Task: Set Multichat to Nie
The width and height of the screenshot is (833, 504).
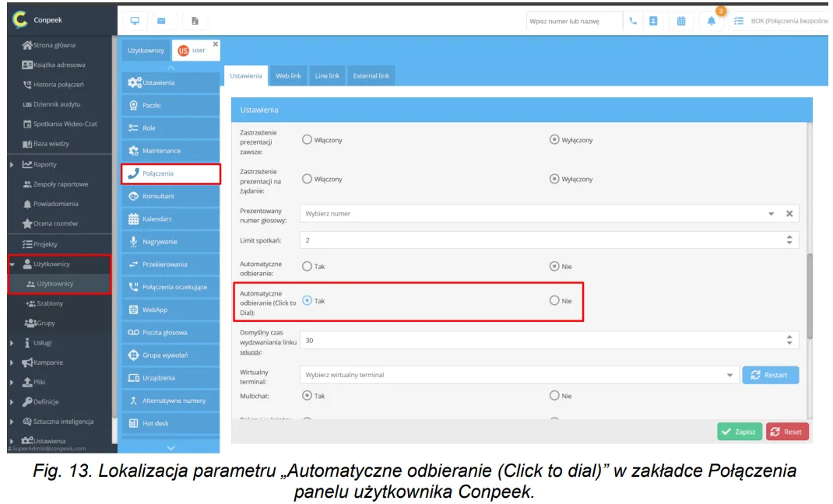Action: click(554, 395)
